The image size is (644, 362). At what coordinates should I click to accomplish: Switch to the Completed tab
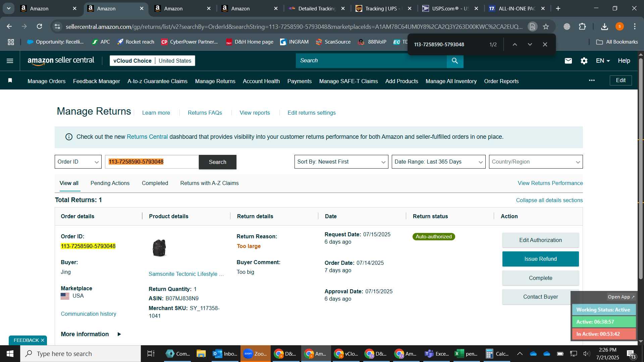click(155, 183)
